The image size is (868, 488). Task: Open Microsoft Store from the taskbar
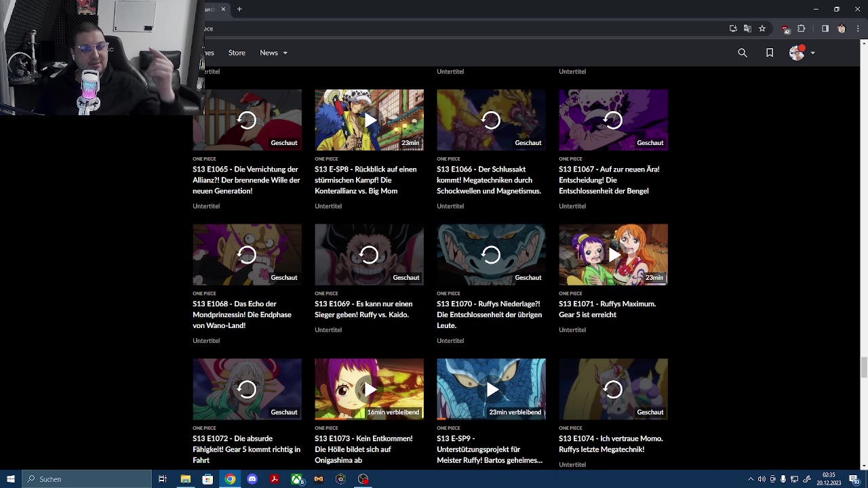coord(208,479)
